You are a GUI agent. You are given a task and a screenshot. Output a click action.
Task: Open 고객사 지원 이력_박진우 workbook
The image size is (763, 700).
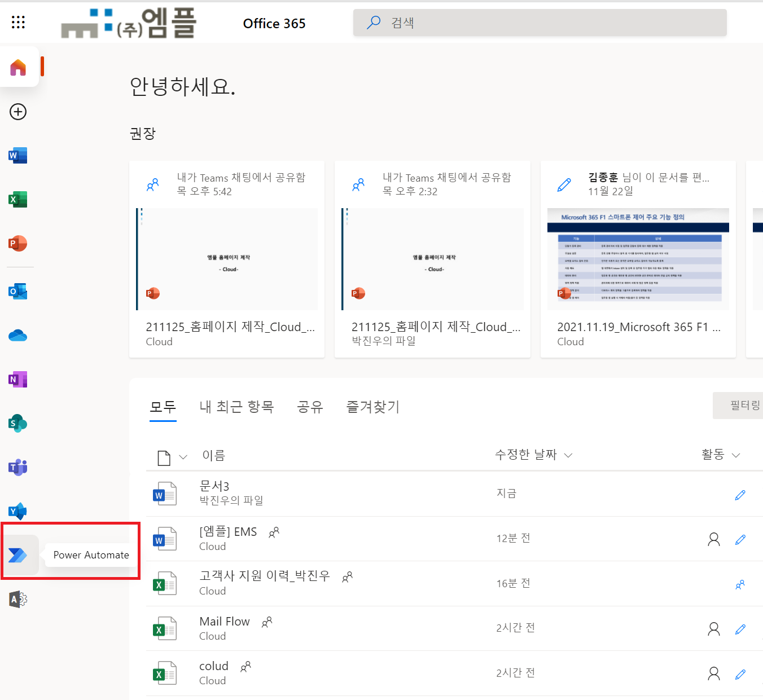tap(265, 576)
